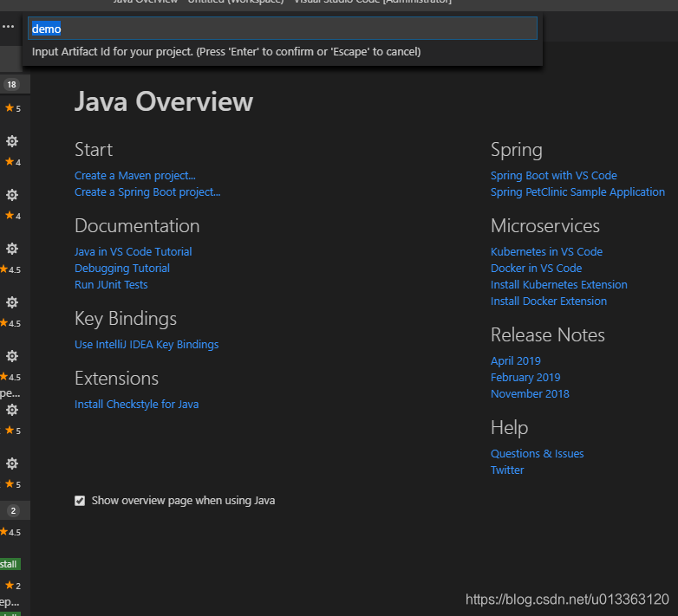This screenshot has width=678, height=616.
Task: Open the 'Run JUnit Tests' link
Action: (x=111, y=285)
